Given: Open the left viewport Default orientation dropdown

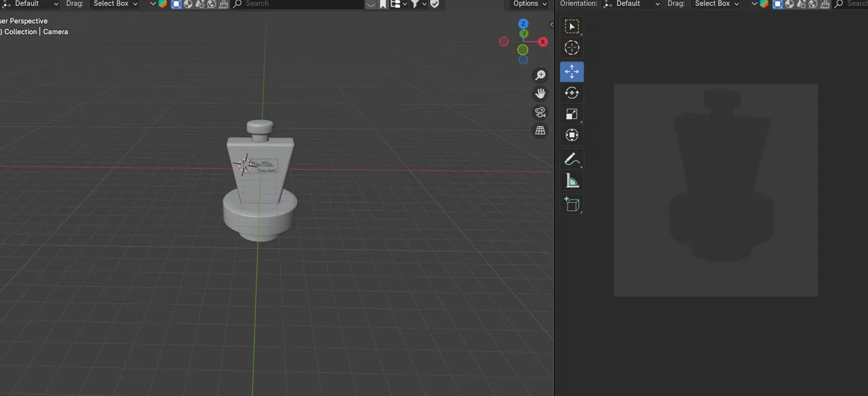Looking at the screenshot, I should (31, 3).
